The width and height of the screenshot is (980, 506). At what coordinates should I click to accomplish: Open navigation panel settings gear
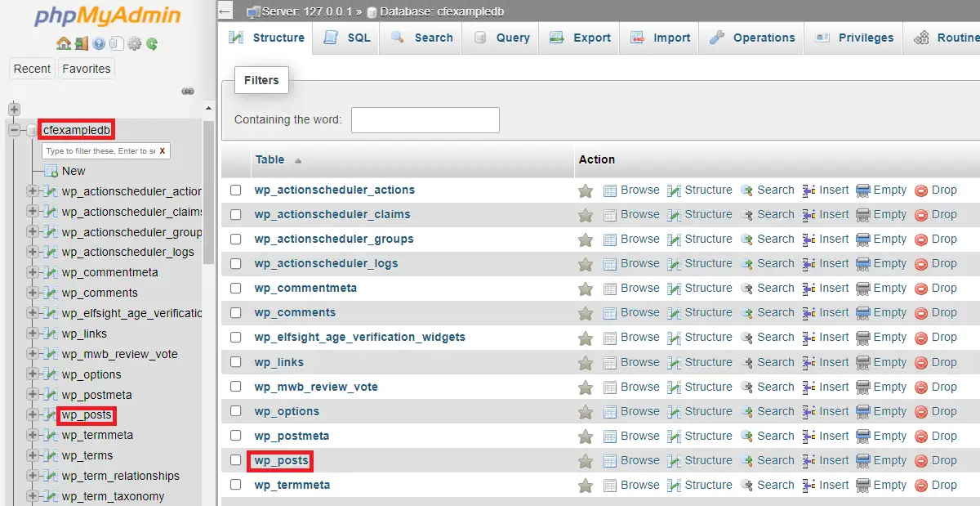pos(135,44)
